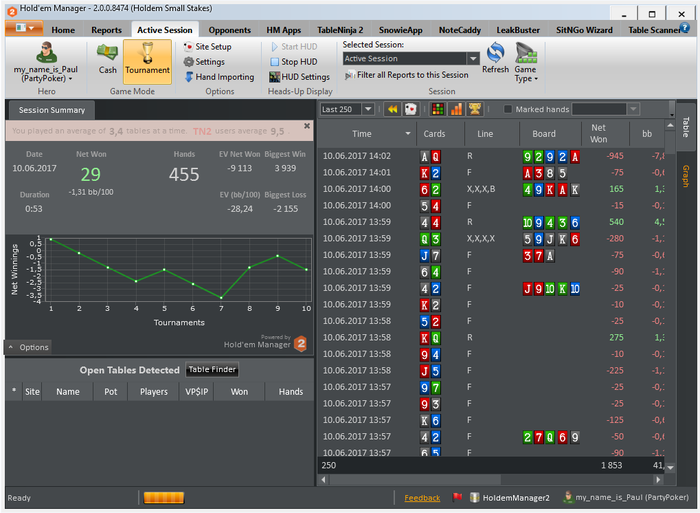This screenshot has height=513, width=700.
Task: Click the Table Finder button
Action: click(x=212, y=369)
